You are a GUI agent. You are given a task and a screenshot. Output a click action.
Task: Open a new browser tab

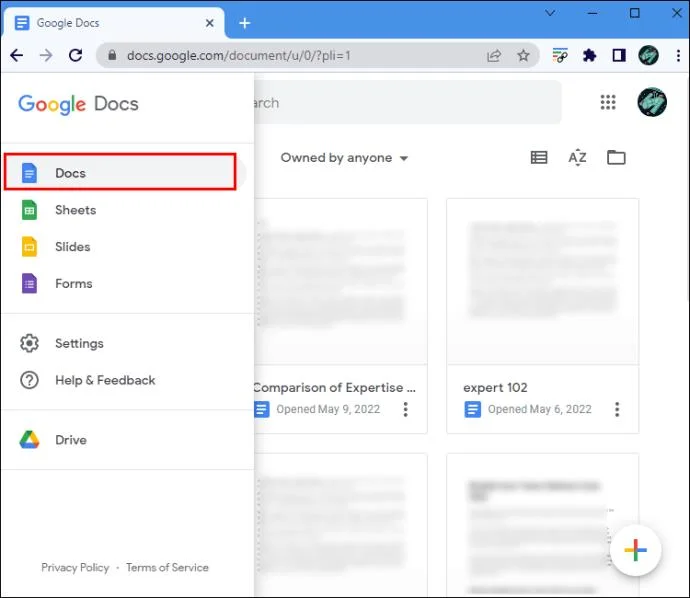coord(245,23)
